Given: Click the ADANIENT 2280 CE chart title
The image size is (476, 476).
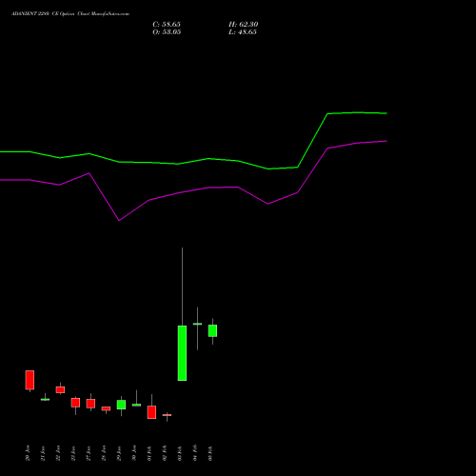Looking at the screenshot, I should (x=70, y=14).
